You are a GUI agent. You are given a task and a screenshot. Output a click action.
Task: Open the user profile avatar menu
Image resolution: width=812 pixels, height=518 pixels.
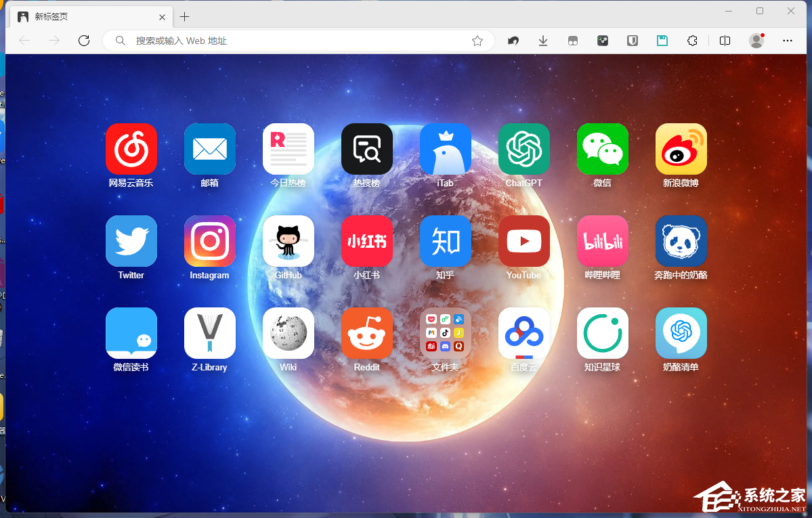tap(756, 41)
